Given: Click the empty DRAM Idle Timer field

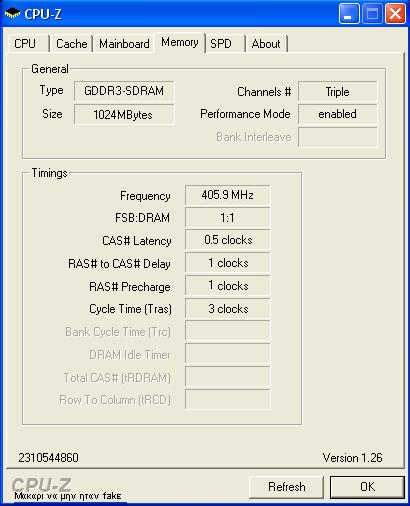Looking at the screenshot, I should 227,354.
